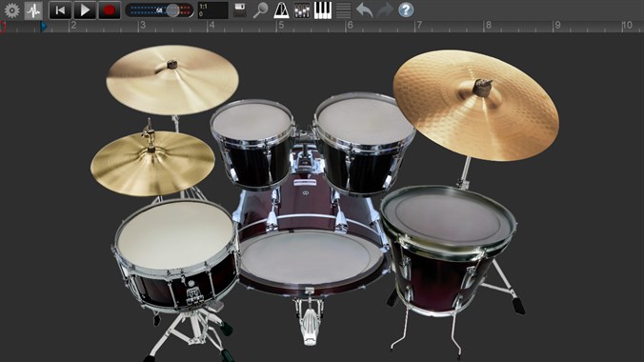Click bar 5 on the timeline ruler
The height and width of the screenshot is (362, 644).
coord(281,26)
